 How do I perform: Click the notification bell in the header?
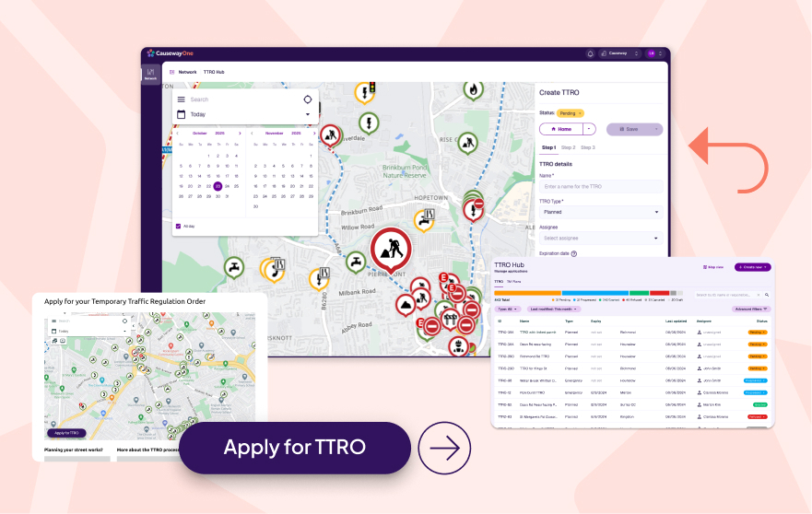point(590,53)
